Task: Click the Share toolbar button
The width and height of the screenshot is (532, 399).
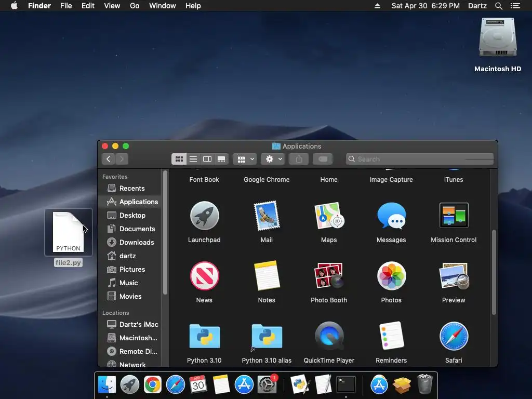Action: tap(299, 159)
